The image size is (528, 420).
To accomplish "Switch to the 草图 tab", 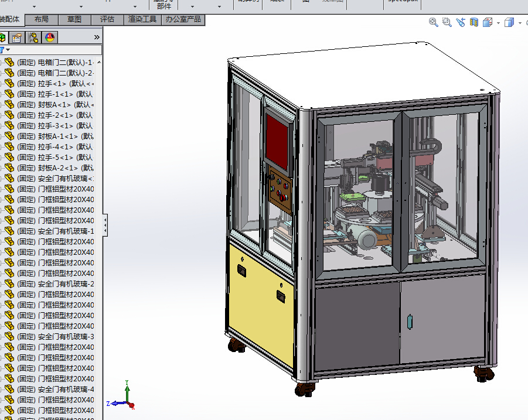I will coord(74,19).
